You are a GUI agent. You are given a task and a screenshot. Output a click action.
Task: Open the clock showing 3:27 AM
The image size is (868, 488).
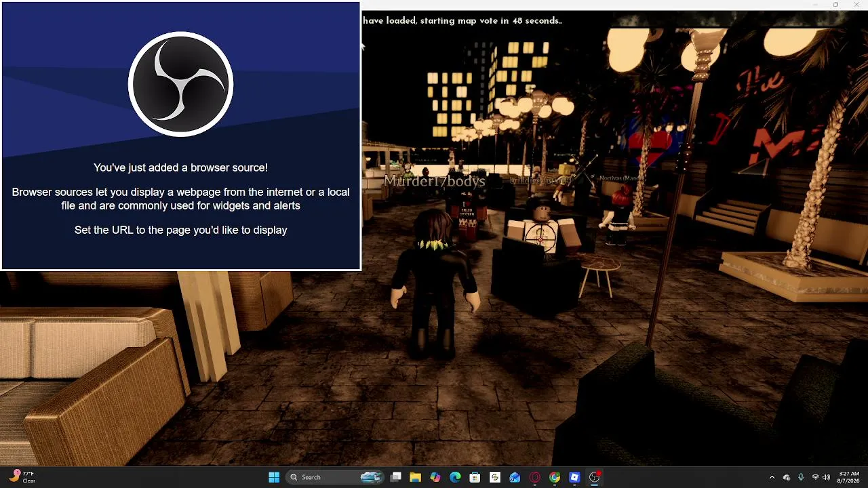(x=849, y=477)
